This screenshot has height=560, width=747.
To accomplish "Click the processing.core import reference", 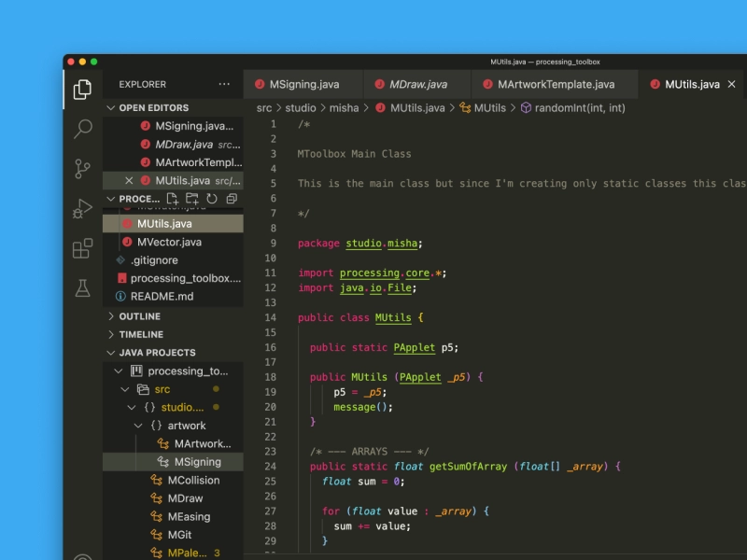I will pos(385,273).
